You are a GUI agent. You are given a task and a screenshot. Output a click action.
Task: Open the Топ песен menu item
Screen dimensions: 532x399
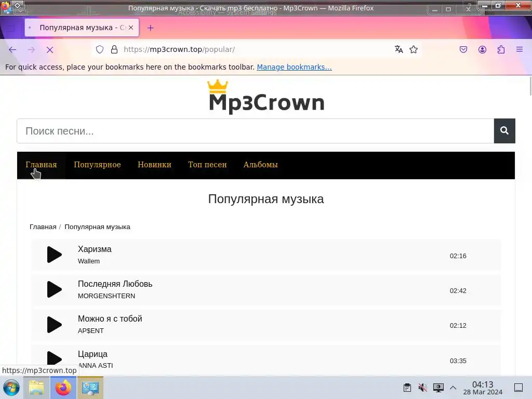tap(207, 165)
